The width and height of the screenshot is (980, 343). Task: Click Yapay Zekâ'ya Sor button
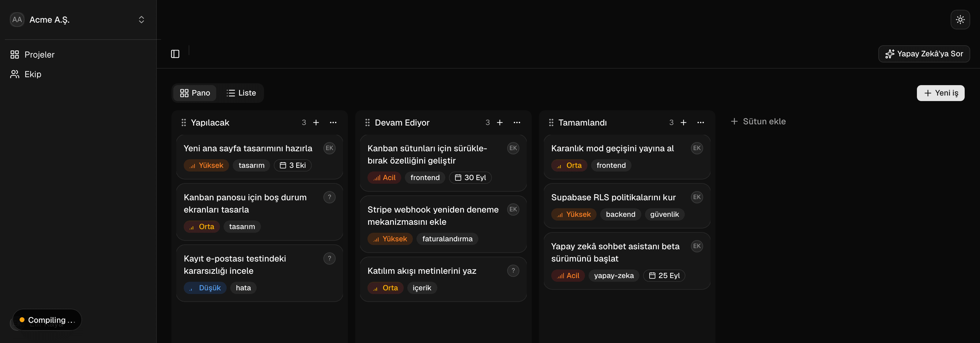tap(924, 54)
